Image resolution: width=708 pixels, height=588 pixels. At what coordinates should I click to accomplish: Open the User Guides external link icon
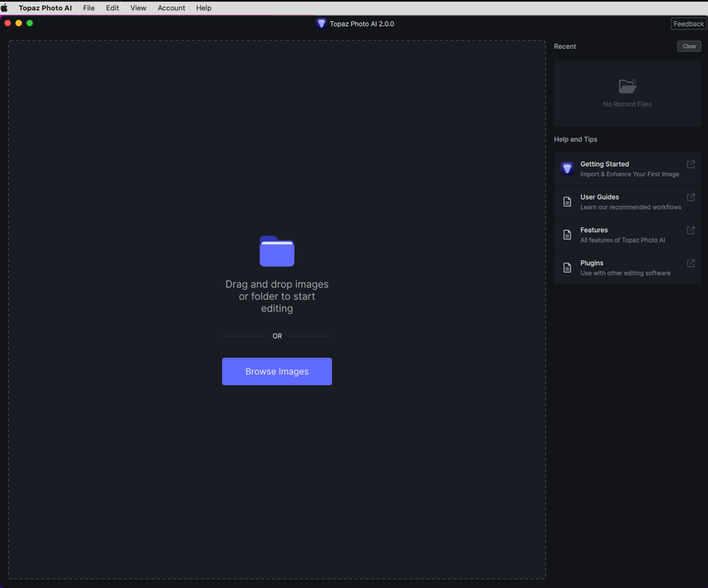[690, 197]
